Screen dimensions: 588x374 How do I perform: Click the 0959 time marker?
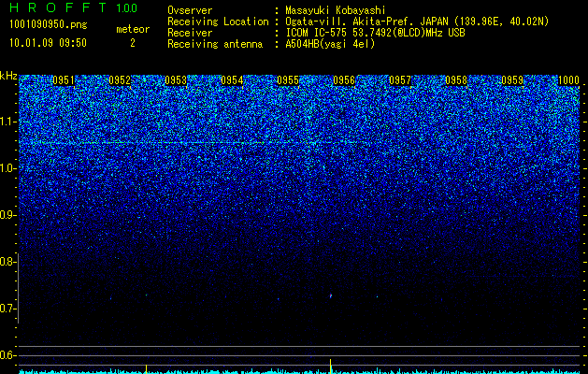click(512, 80)
